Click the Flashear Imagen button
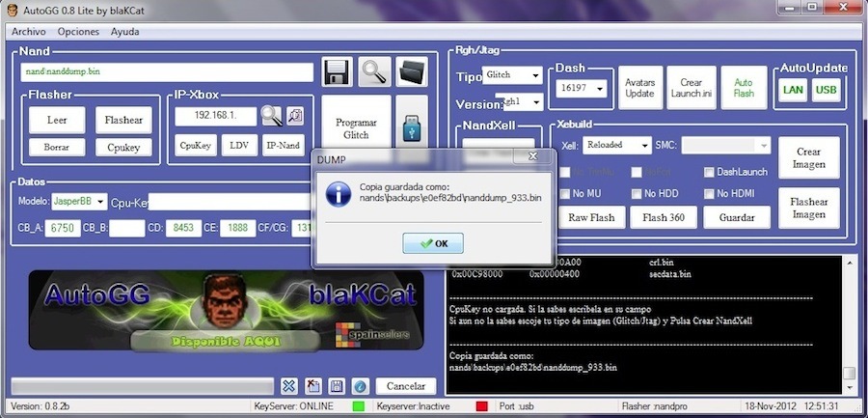 pos(809,208)
